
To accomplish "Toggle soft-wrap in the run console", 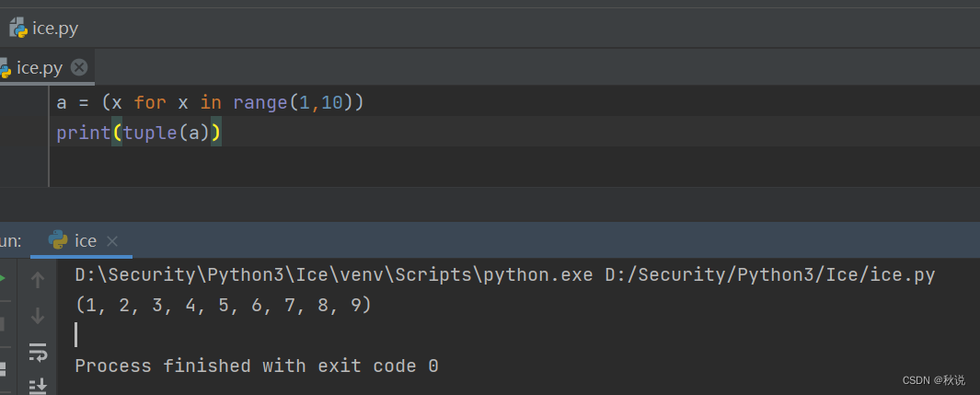I will click(x=38, y=352).
